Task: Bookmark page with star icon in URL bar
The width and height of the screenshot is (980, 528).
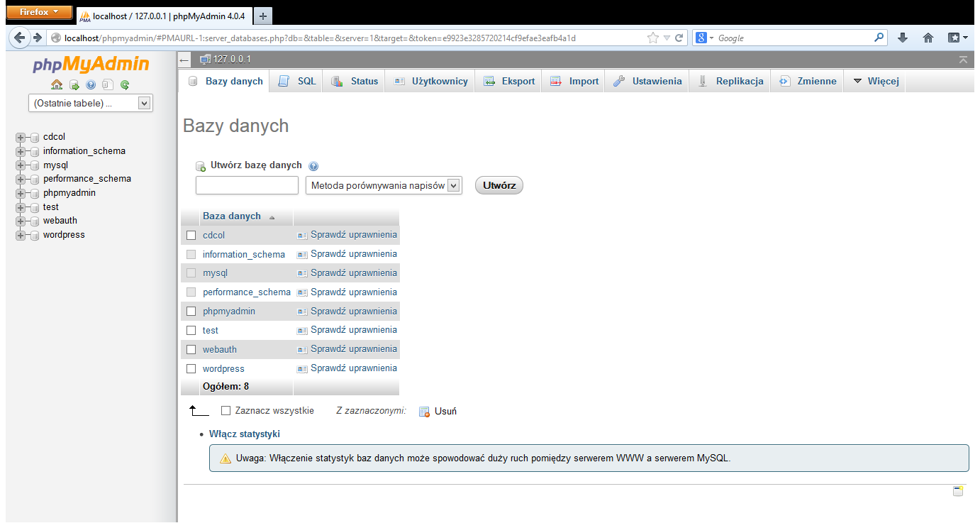Action: click(x=652, y=38)
